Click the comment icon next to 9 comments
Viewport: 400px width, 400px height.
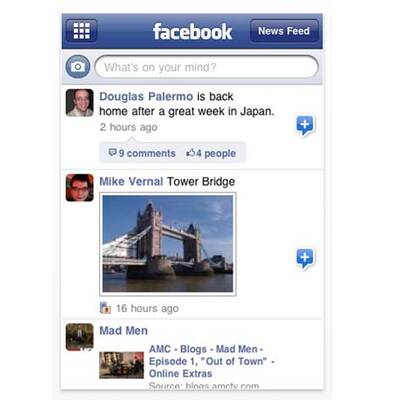112,153
